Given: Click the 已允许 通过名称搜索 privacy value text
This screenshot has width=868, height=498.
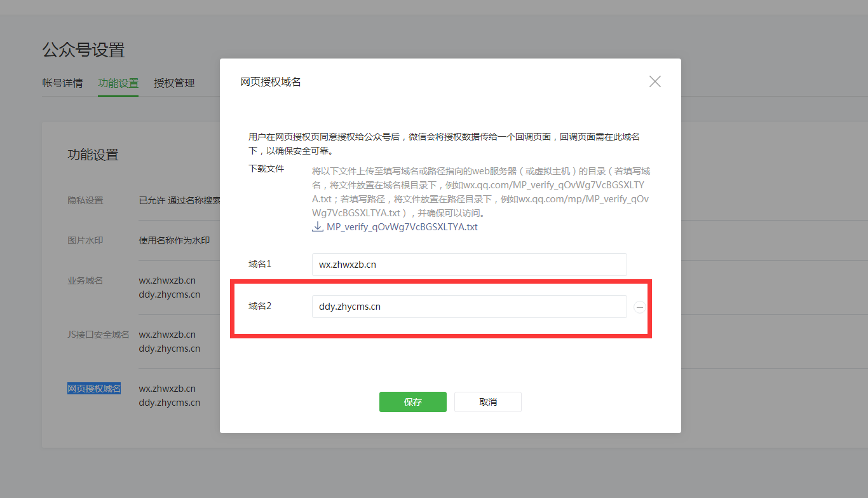Looking at the screenshot, I should pos(180,200).
